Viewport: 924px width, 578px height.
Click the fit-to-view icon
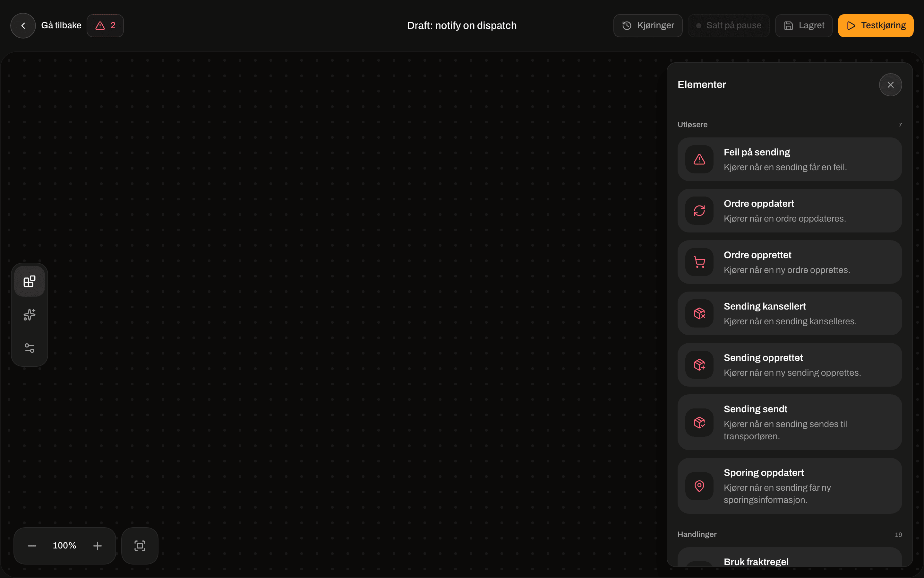140,546
